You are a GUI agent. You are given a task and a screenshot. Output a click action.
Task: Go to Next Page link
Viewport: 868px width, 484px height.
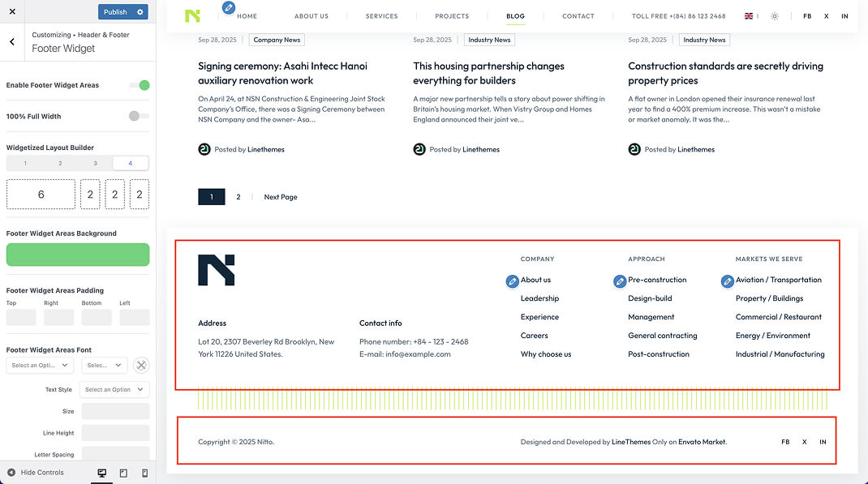pos(281,197)
